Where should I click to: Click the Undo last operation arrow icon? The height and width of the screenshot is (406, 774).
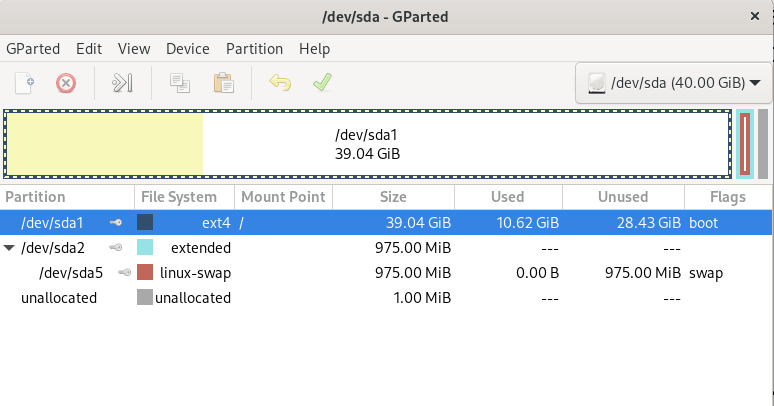280,83
